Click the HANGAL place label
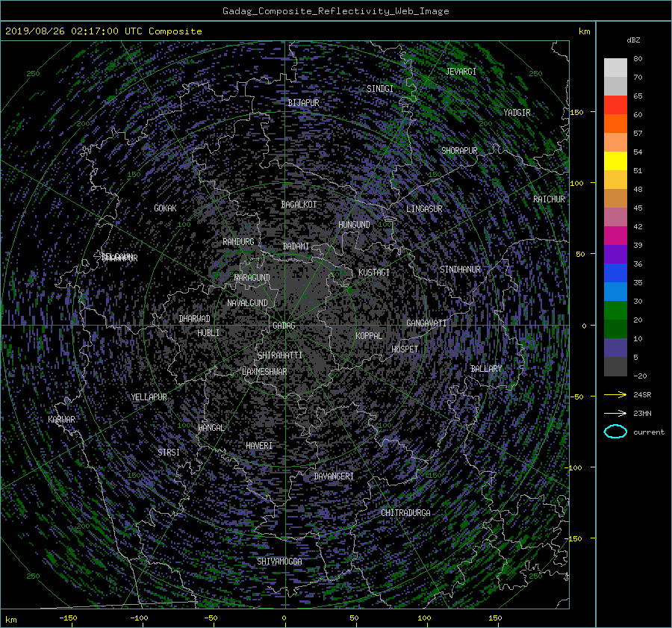 point(211,428)
